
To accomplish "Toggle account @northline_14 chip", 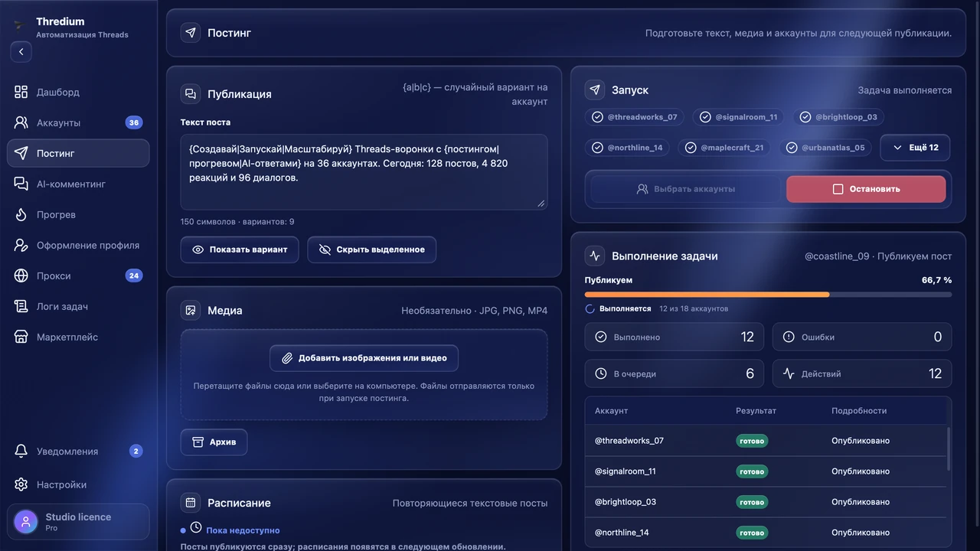I will (x=628, y=148).
